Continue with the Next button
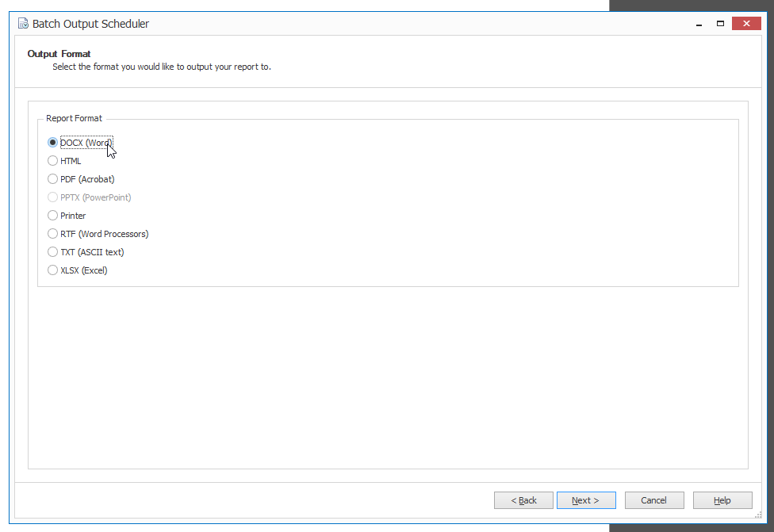The width and height of the screenshot is (774, 532). 586,500
